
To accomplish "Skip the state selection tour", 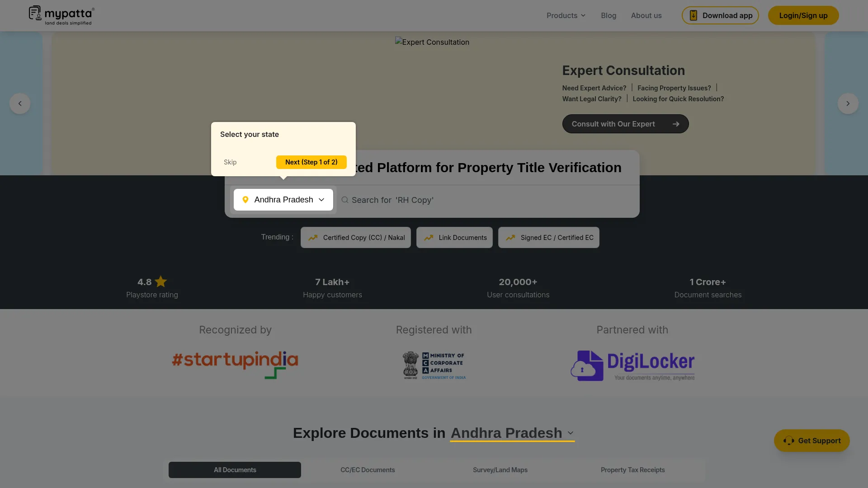I will coord(230,162).
